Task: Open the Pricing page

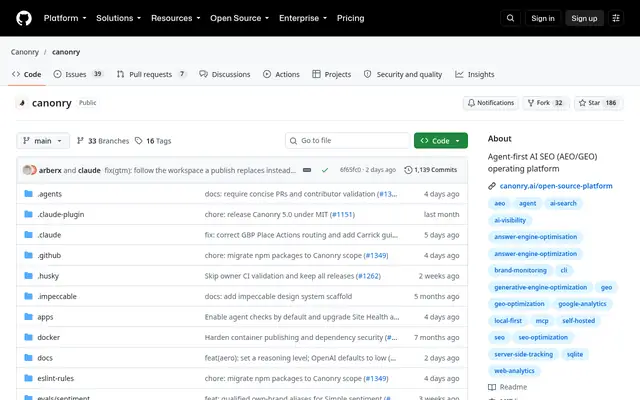Action: (350, 18)
